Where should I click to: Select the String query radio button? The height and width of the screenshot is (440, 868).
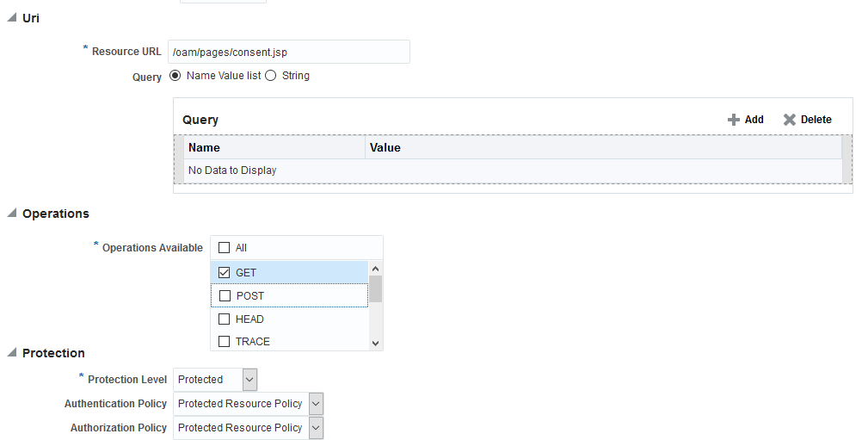[270, 76]
